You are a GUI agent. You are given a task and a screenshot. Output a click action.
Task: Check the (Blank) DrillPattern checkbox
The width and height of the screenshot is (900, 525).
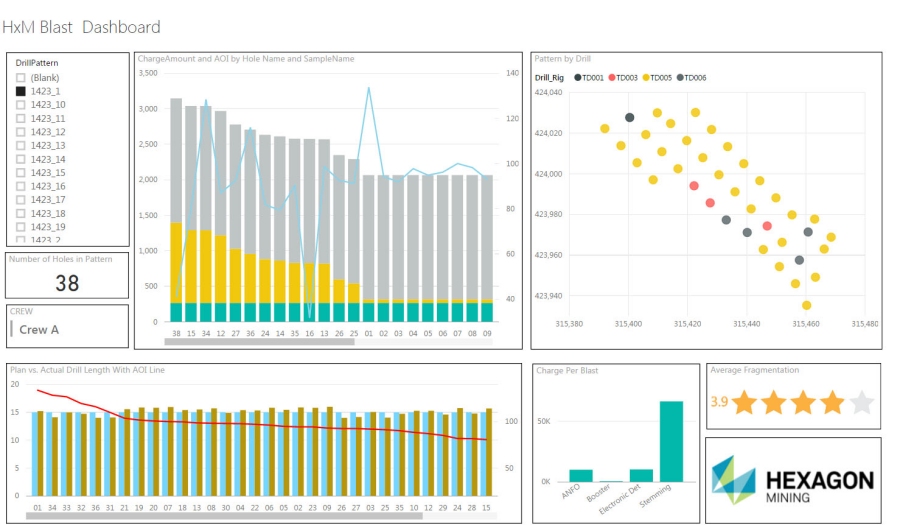(21, 77)
